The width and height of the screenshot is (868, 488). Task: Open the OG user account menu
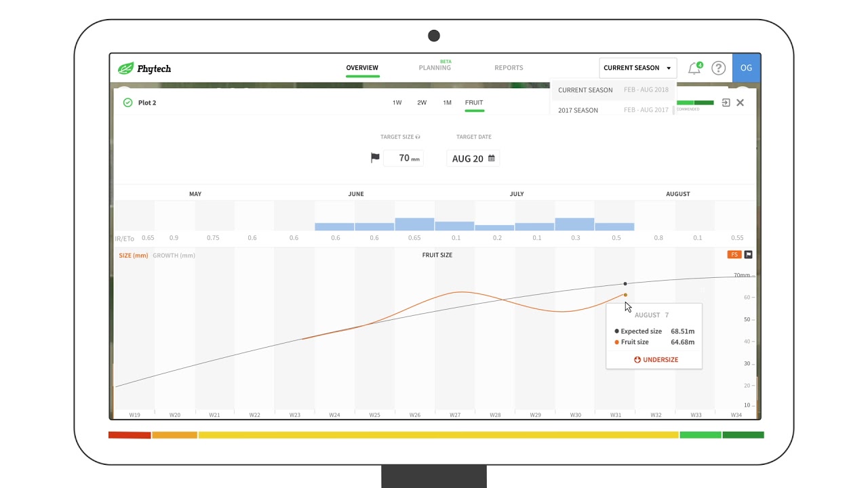coord(747,68)
